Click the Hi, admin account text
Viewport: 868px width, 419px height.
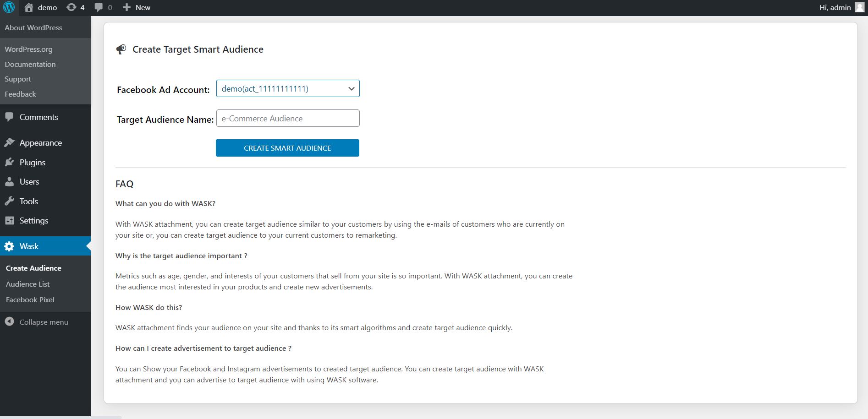(x=835, y=8)
